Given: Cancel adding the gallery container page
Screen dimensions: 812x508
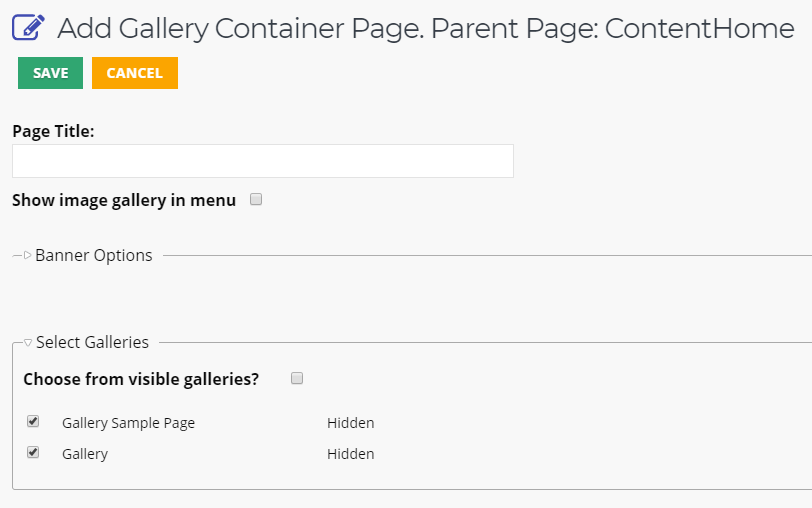Looking at the screenshot, I should [x=135, y=73].
